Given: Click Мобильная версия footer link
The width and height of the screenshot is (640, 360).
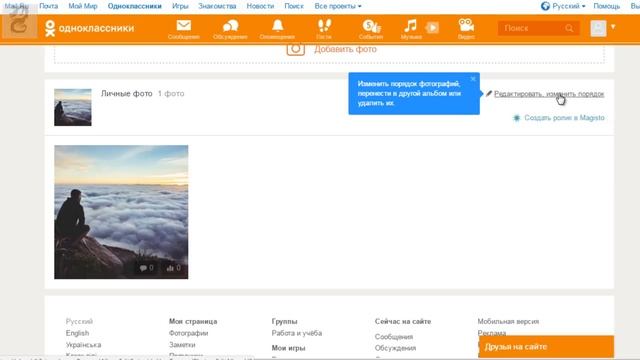Looking at the screenshot, I should [508, 322].
